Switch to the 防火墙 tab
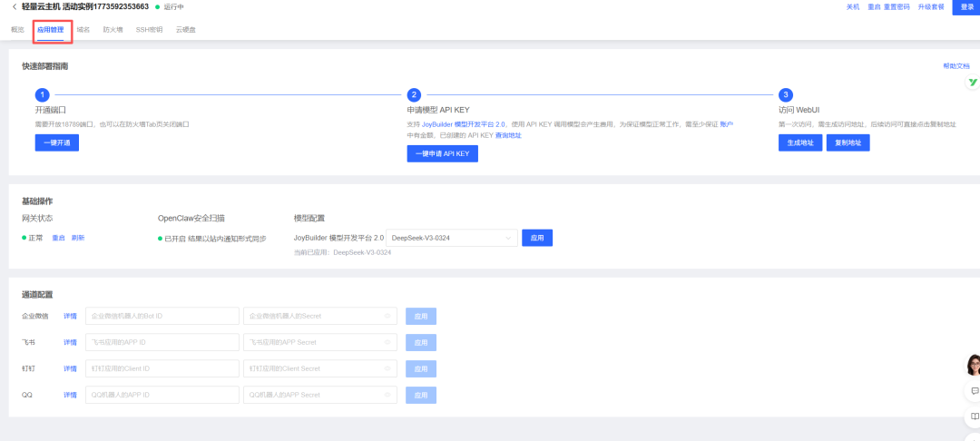 113,29
